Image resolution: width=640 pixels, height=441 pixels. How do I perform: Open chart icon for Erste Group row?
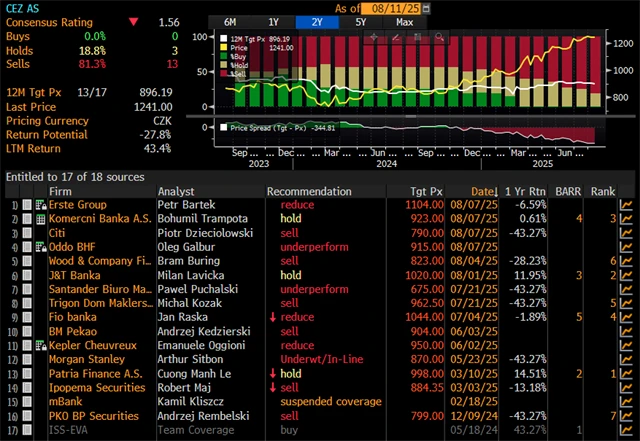(x=627, y=204)
